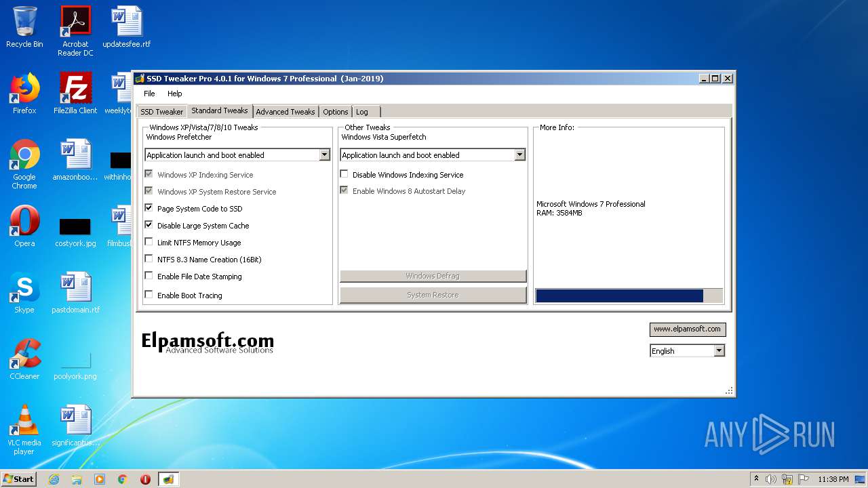Select the Standard Tweaks tab
Screen dimensions: 868x488
pos(220,110)
